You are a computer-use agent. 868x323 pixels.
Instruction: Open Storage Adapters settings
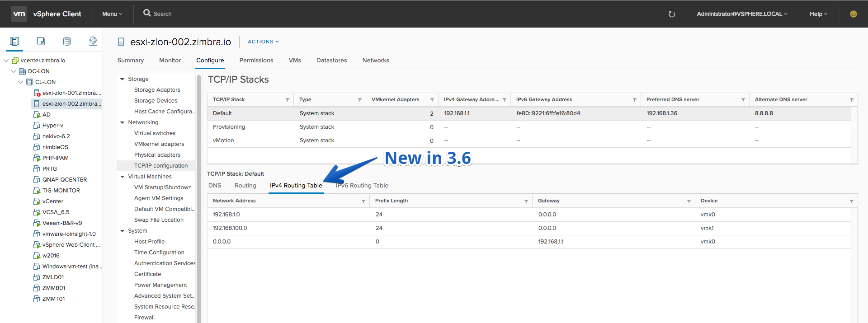157,90
